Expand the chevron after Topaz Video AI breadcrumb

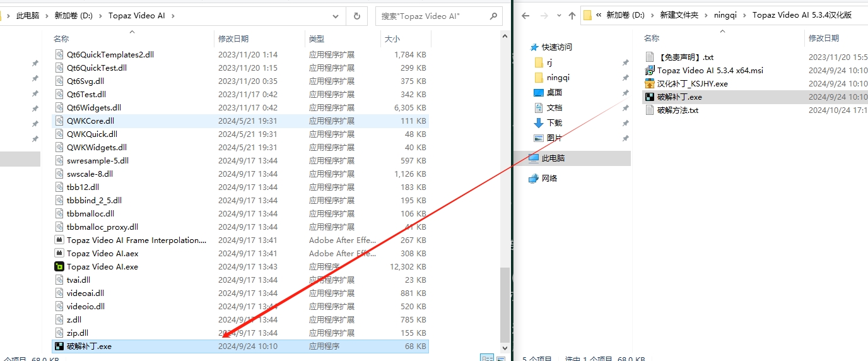tap(173, 16)
